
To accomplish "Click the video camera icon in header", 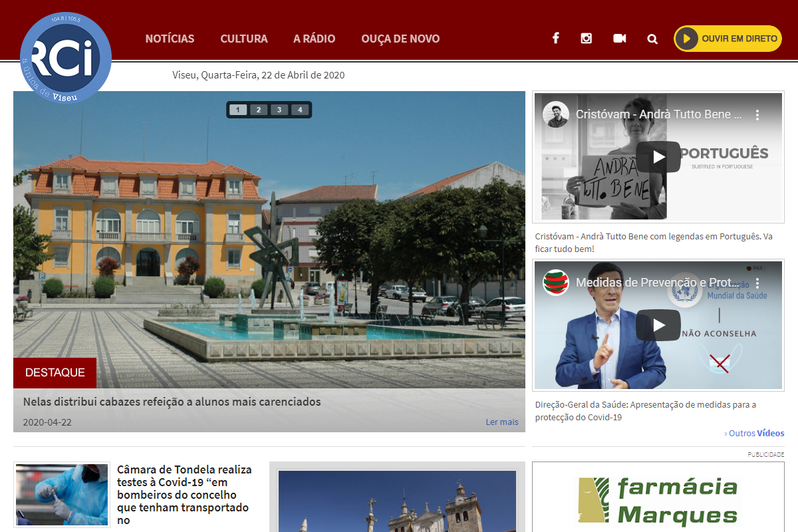I will point(620,39).
